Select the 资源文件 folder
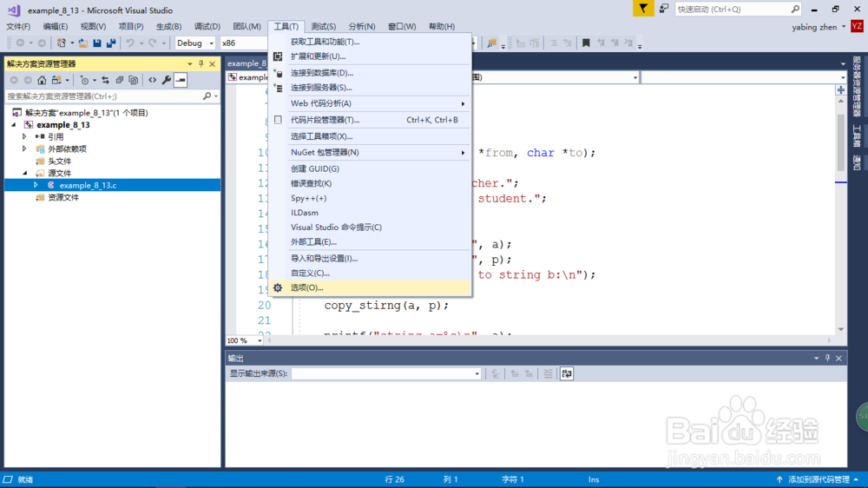Image resolution: width=868 pixels, height=488 pixels. pyautogui.click(x=63, y=197)
